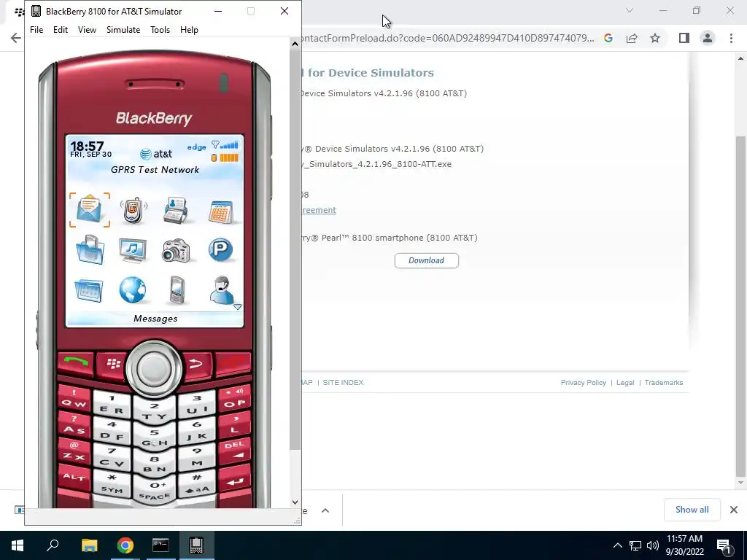This screenshot has height=560, width=747.
Task: Click the 0 SPACE key
Action: tap(155, 491)
